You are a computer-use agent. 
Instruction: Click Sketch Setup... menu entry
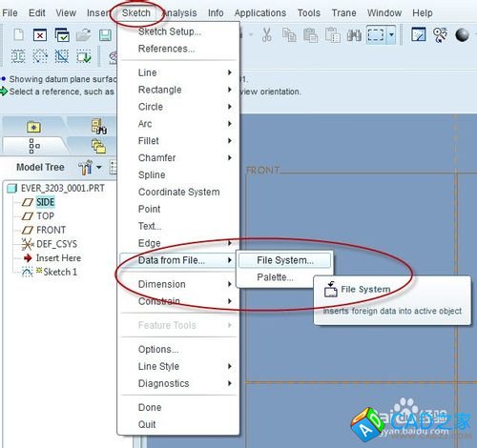click(170, 31)
